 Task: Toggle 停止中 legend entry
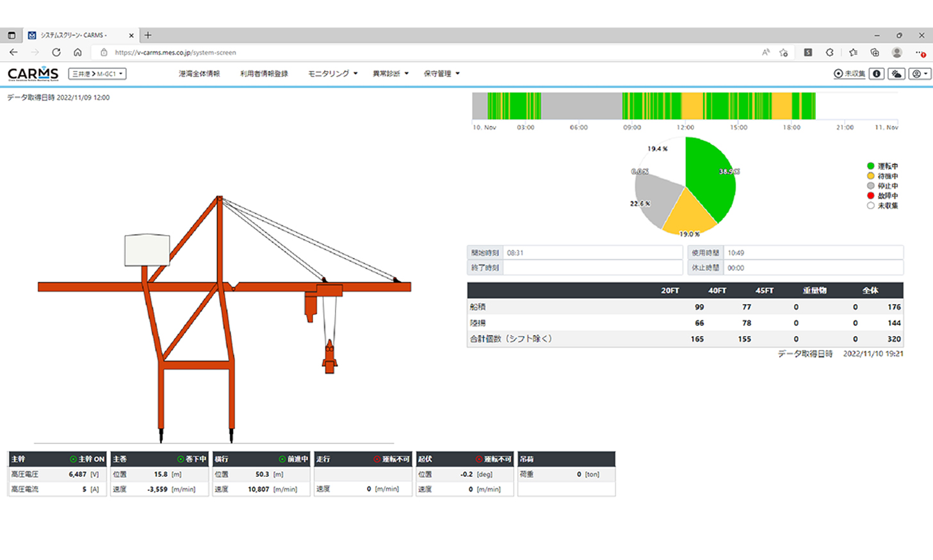pyautogui.click(x=882, y=186)
